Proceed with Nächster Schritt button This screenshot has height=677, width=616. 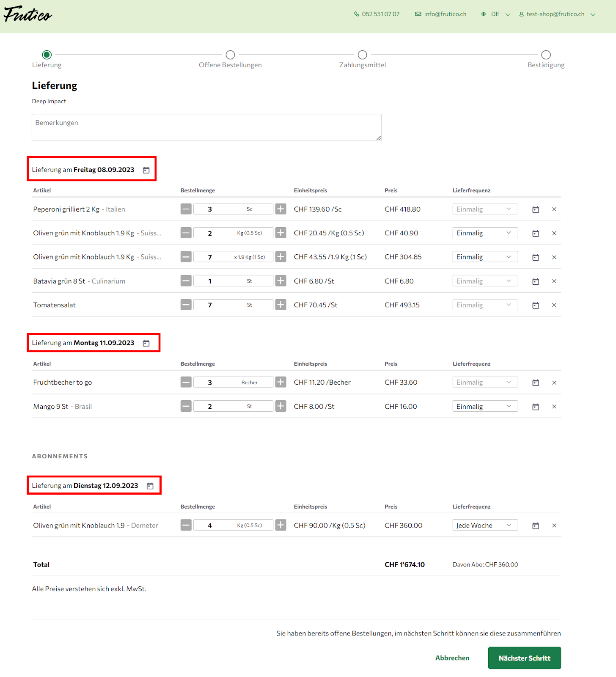coord(525,658)
